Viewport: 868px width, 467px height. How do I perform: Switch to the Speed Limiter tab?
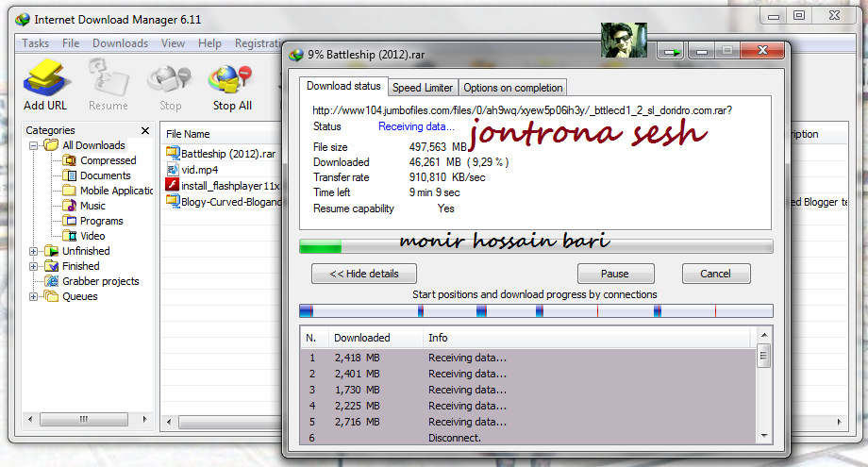point(423,88)
